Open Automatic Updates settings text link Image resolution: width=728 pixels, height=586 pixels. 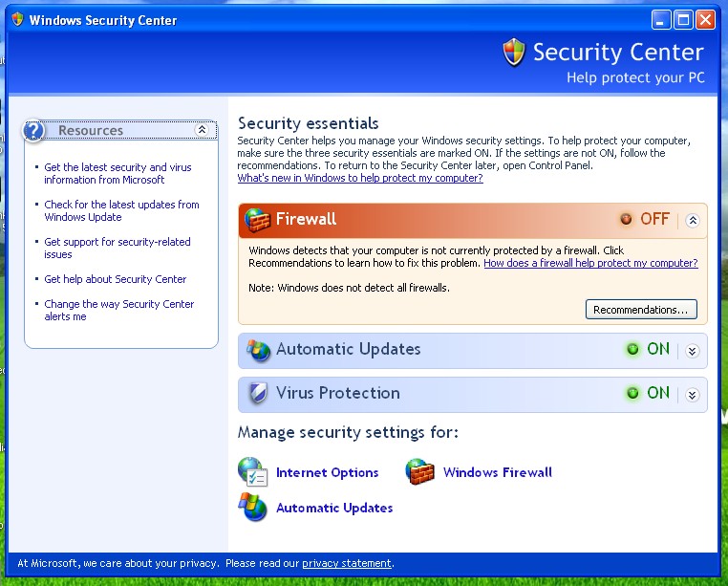[x=334, y=508]
